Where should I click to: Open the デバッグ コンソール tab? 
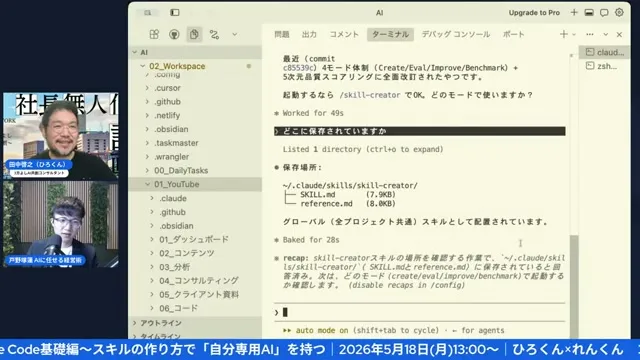click(456, 34)
